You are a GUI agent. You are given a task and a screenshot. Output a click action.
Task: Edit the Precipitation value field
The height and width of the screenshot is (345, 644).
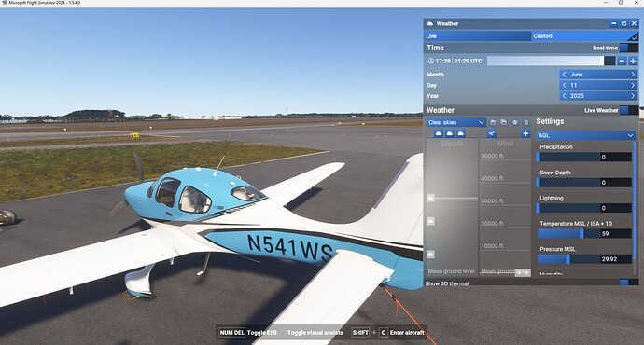point(616,157)
